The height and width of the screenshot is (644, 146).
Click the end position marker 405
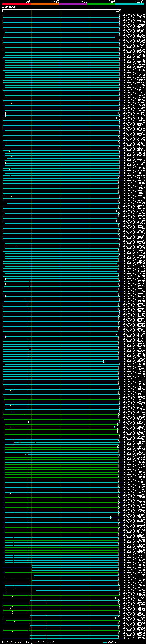pyautogui.click(x=118, y=11)
